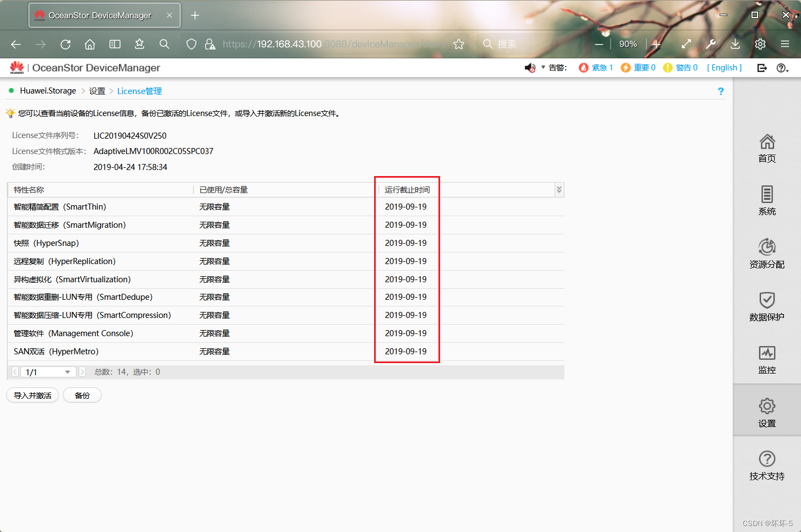
Task: Select the HyperReplication license row
Action: click(x=286, y=261)
